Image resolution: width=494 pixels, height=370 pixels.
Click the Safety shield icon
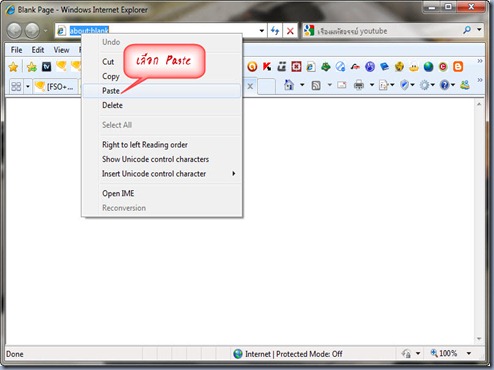click(x=404, y=85)
